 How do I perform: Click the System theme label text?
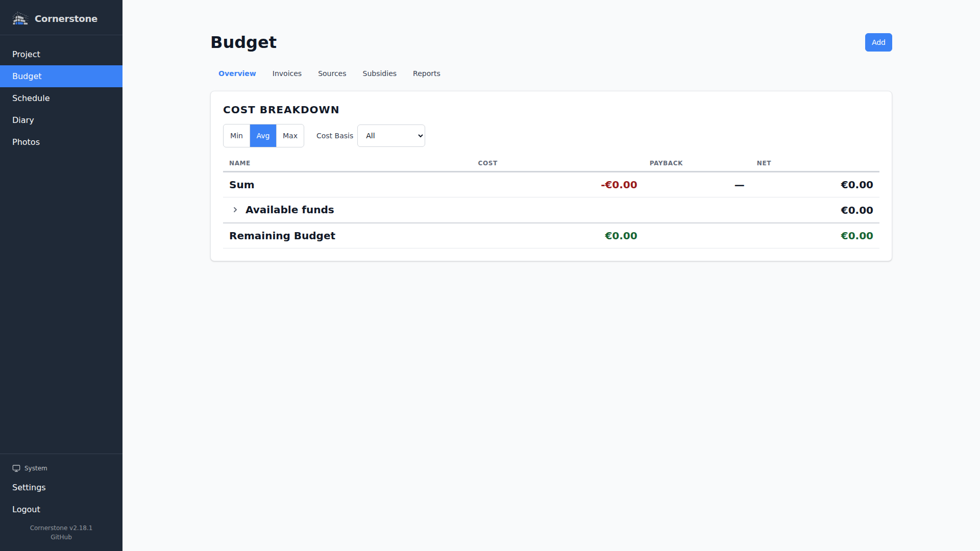[x=36, y=468]
